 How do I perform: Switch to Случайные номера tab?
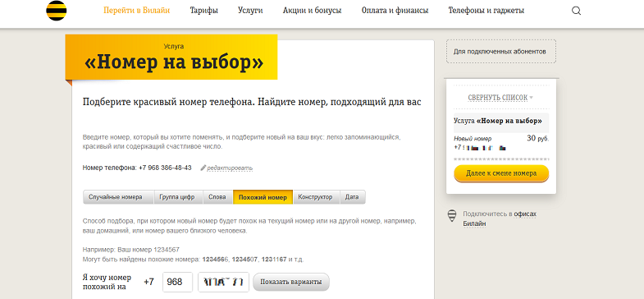click(118, 197)
